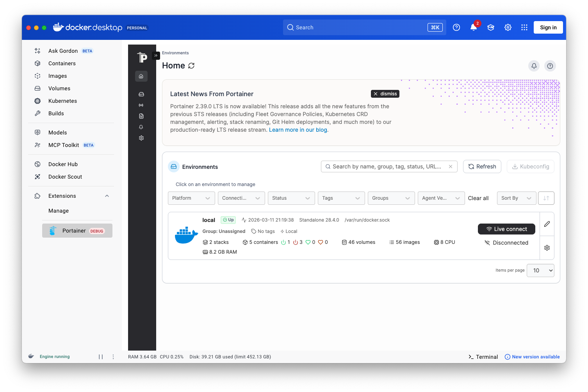
Task: Click the 46 volumes count
Action: (358, 242)
